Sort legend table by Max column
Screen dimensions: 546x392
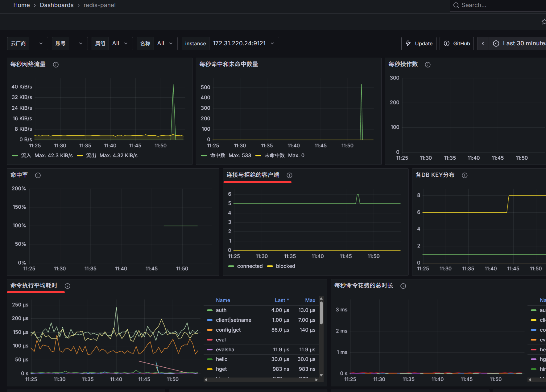pyautogui.click(x=310, y=300)
